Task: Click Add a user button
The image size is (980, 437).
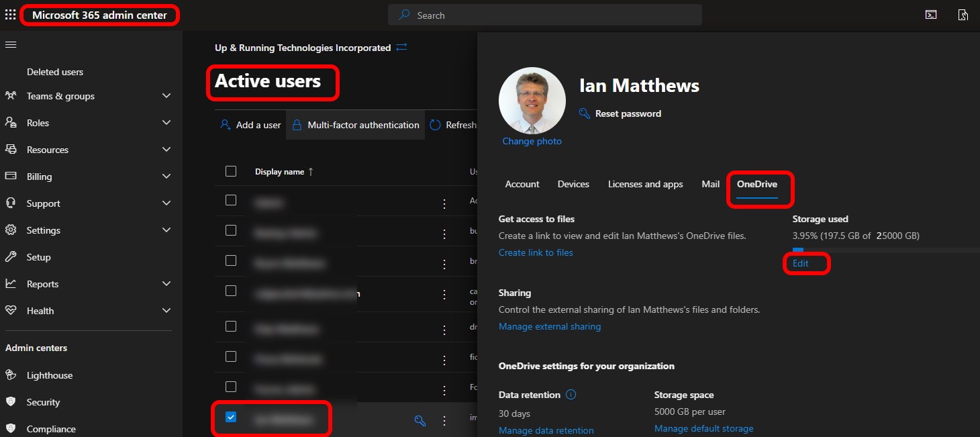Action: click(x=250, y=125)
